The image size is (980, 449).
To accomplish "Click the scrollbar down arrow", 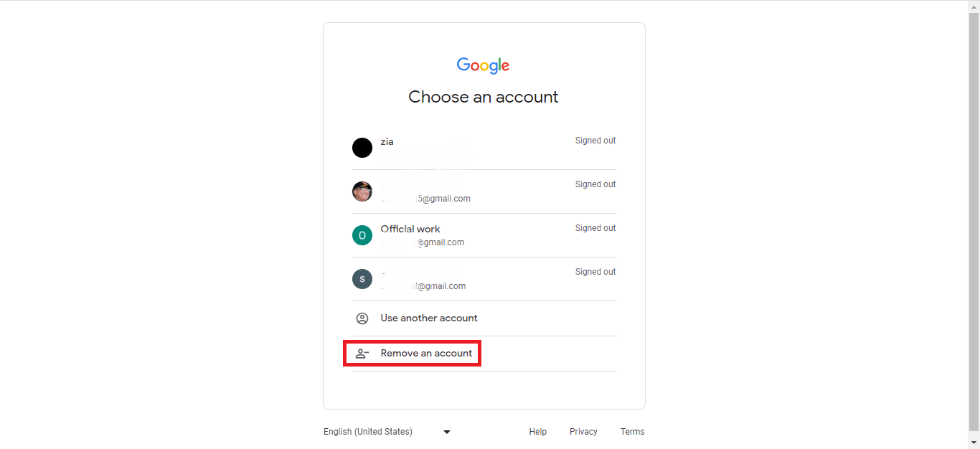I will [x=974, y=443].
